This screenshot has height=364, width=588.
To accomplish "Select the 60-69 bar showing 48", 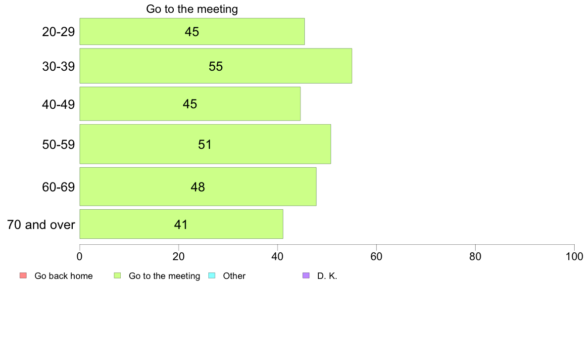I will pos(198,186).
